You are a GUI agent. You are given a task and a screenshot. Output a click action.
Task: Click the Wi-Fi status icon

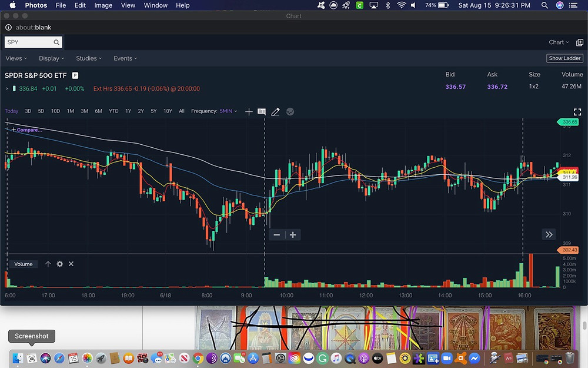[x=401, y=5]
